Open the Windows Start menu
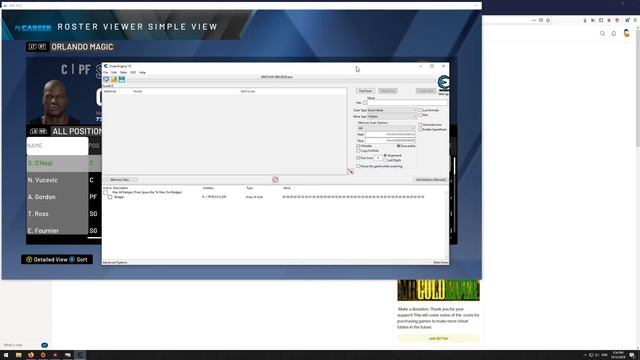640x360 pixels. click(6, 355)
